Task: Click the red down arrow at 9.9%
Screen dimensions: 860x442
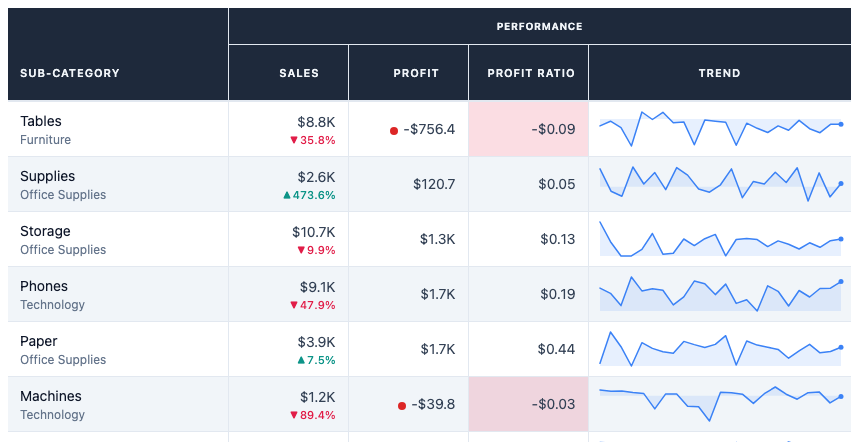Action: (301, 250)
